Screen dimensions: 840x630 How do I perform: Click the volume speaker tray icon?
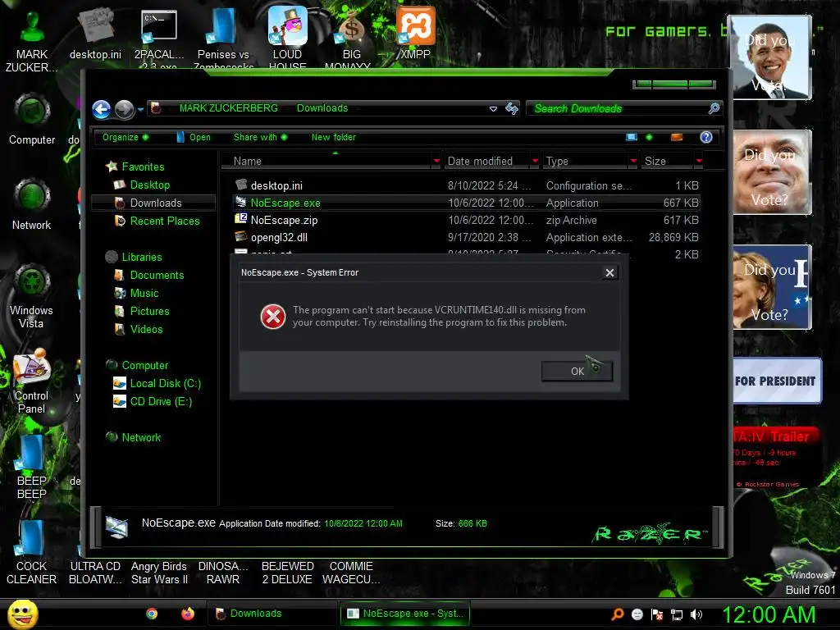(696, 614)
